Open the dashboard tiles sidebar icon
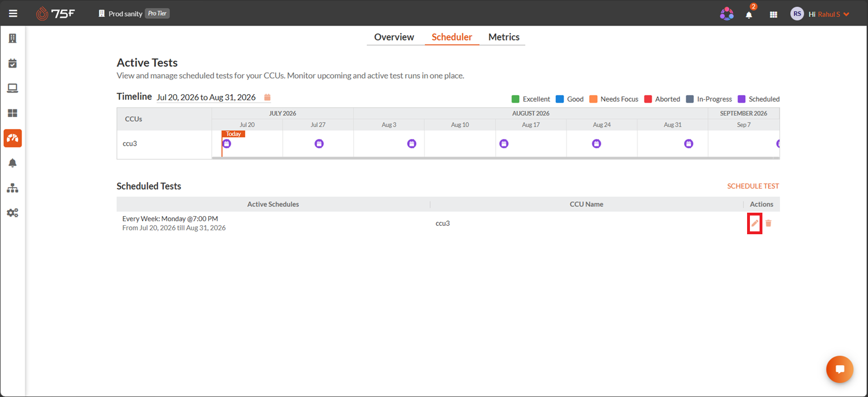Image resolution: width=868 pixels, height=397 pixels. tap(12, 113)
